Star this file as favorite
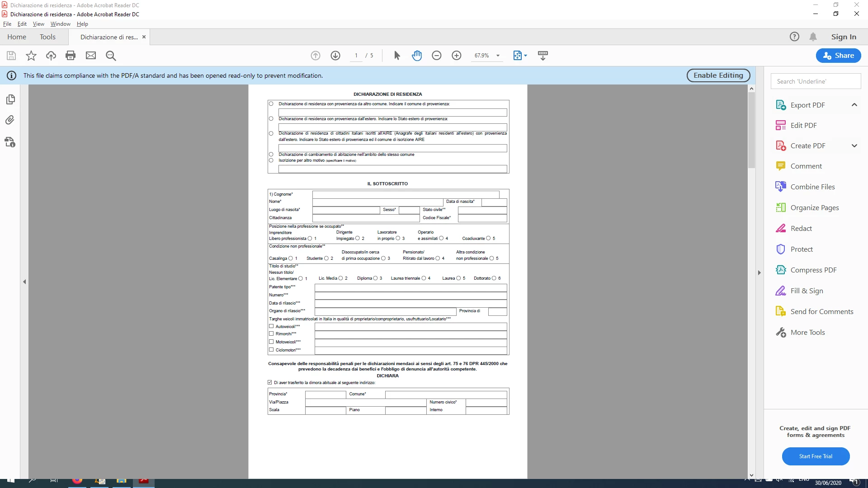Viewport: 868px width, 488px height. point(31,56)
